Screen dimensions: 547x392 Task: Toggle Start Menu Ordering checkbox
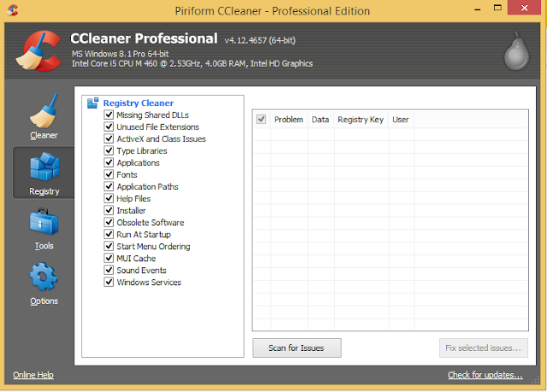click(x=109, y=246)
